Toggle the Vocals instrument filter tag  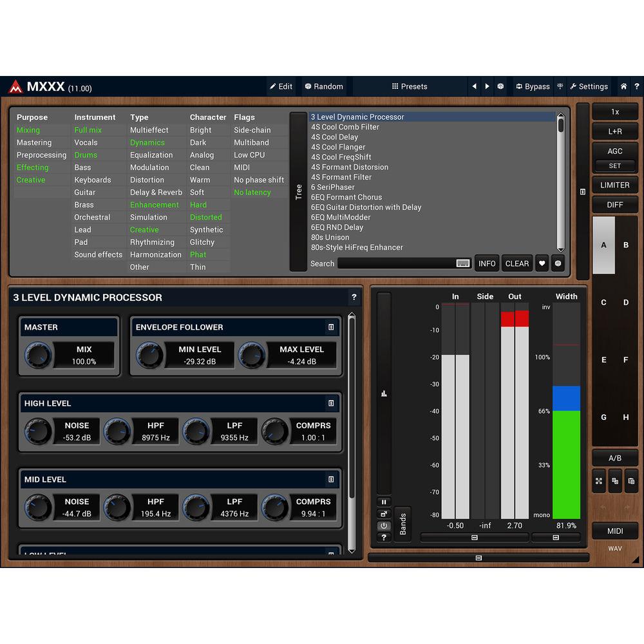[86, 142]
